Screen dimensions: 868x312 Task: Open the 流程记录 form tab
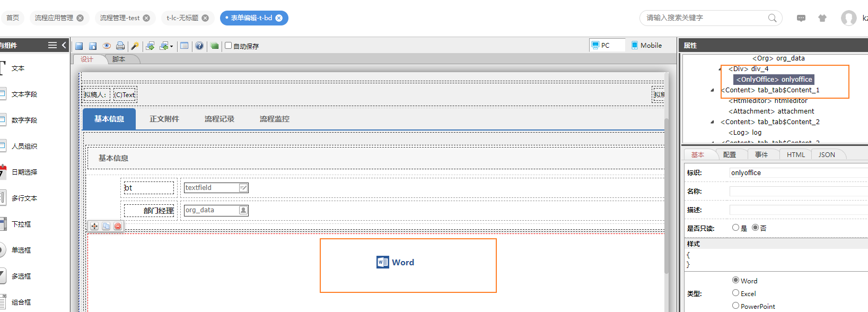click(x=220, y=119)
